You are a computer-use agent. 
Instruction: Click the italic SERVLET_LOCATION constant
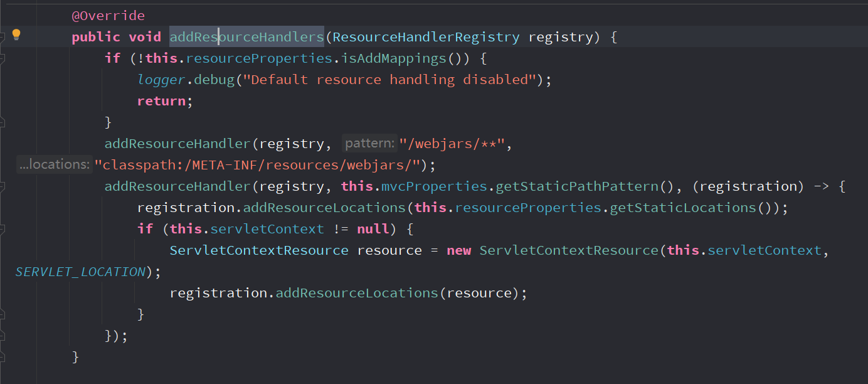coord(80,272)
